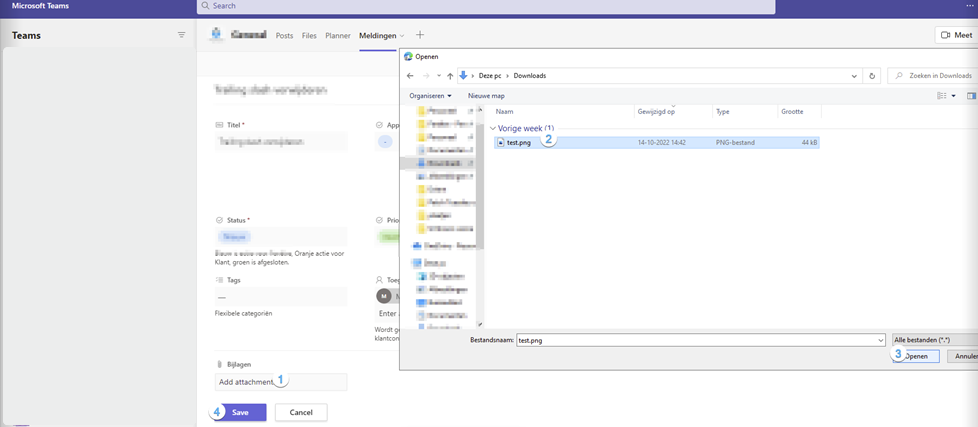Sort files by the Naam column
Image resolution: width=978 pixels, height=427 pixels.
pyautogui.click(x=505, y=112)
